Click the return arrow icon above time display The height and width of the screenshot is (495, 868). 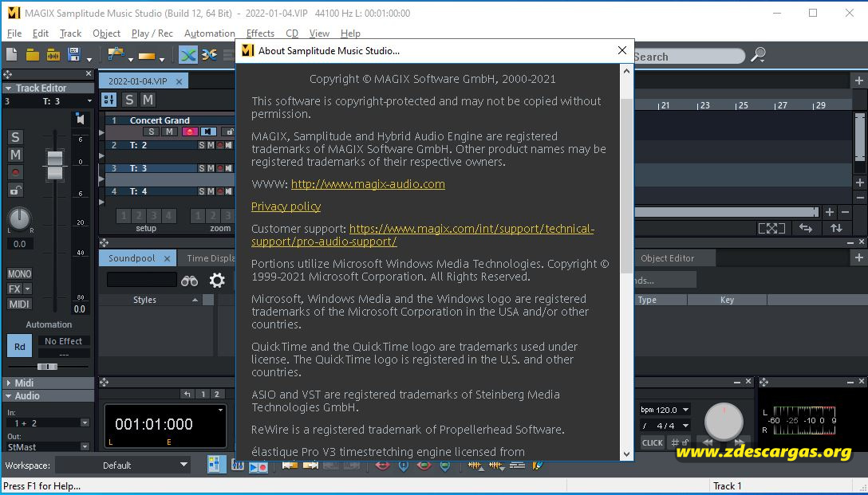click(187, 394)
